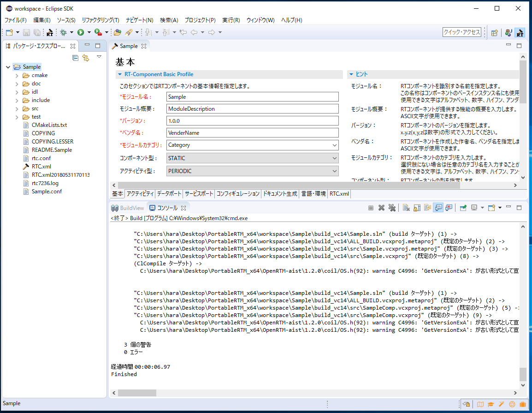Close the Sample editor tab
Viewport: 532px width, 413px height.
pos(144,46)
